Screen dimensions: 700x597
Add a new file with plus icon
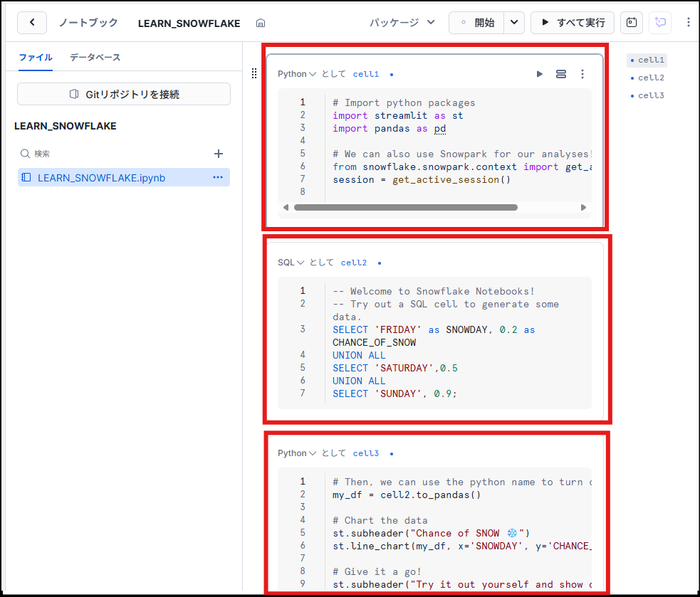(219, 154)
